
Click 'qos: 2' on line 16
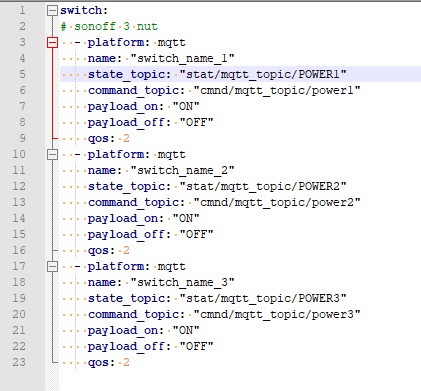point(109,250)
